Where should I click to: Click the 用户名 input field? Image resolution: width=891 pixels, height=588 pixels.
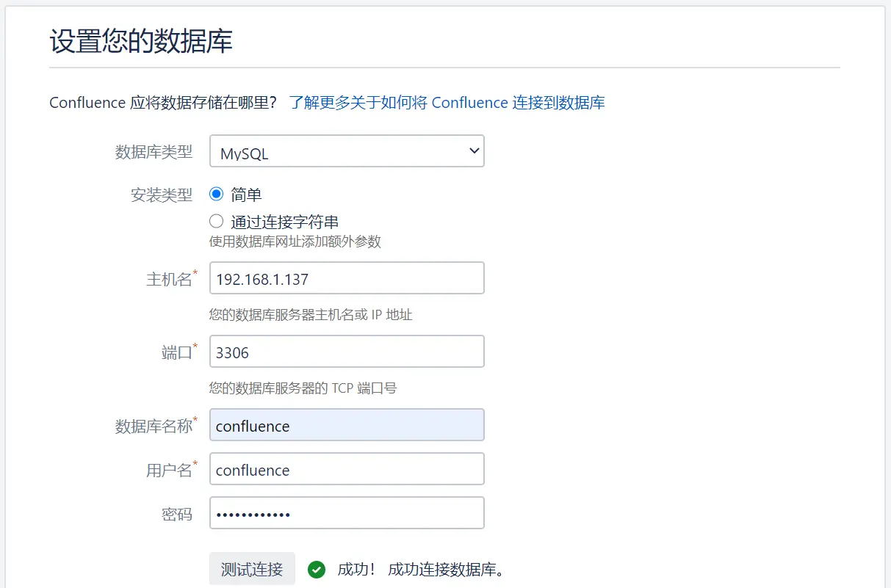coord(347,469)
